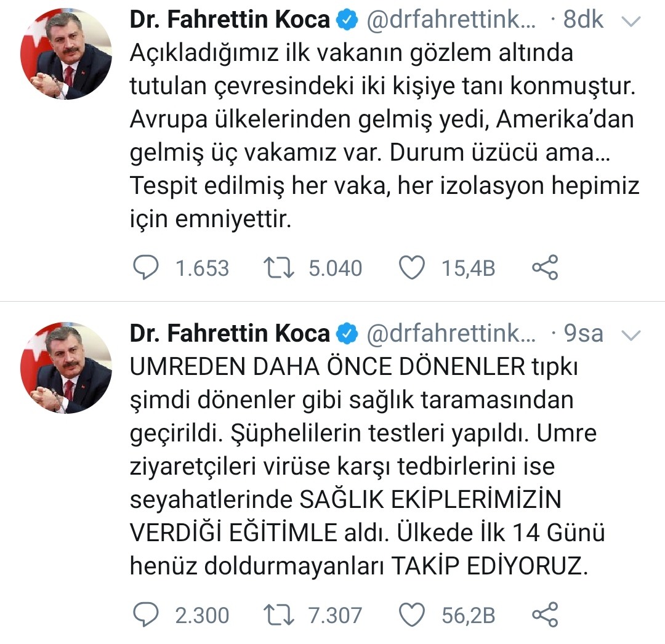Open Dr. Fahrettin Koca name in second tweet
665x644 pixels.
pyautogui.click(x=230, y=333)
